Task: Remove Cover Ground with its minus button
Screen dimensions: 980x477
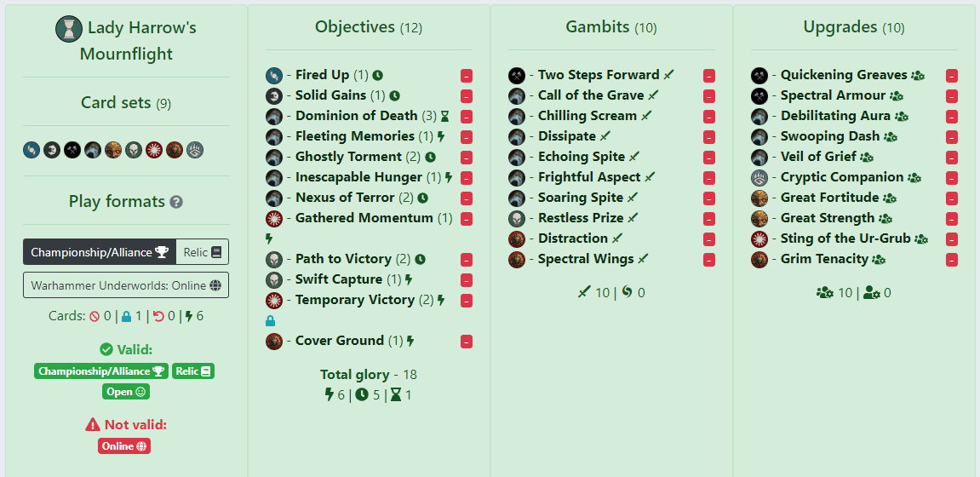Action: (467, 342)
